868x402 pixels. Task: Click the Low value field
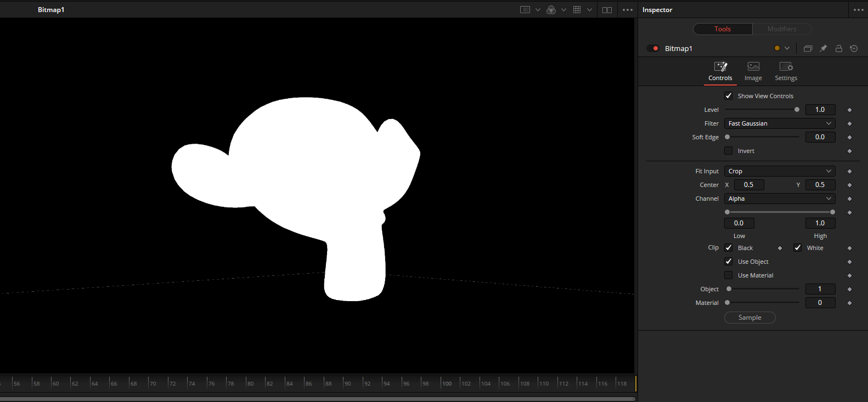pyautogui.click(x=739, y=223)
